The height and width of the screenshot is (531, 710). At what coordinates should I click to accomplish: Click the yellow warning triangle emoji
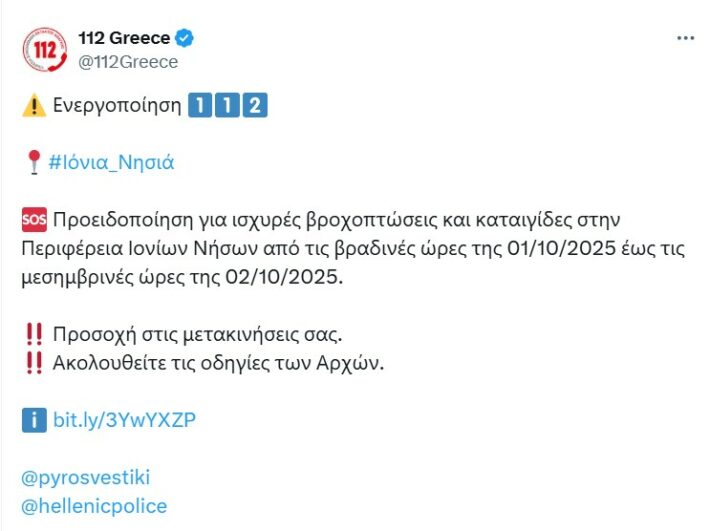(x=33, y=105)
